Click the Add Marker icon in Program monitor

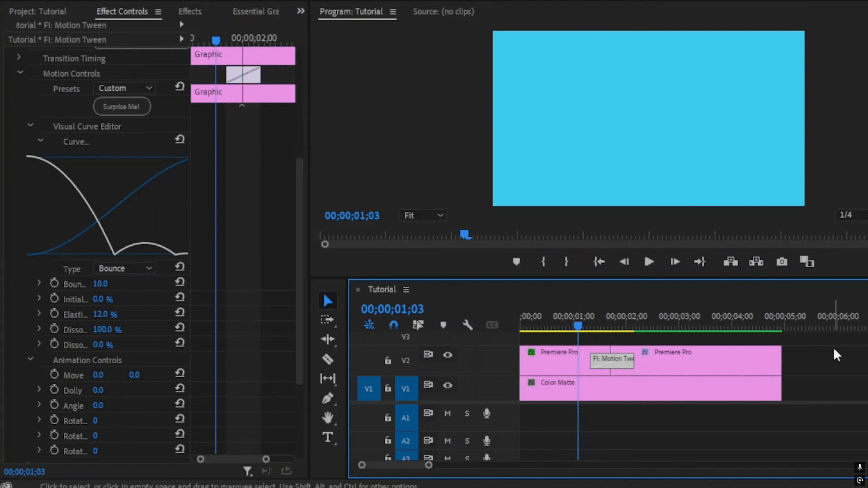[516, 262]
